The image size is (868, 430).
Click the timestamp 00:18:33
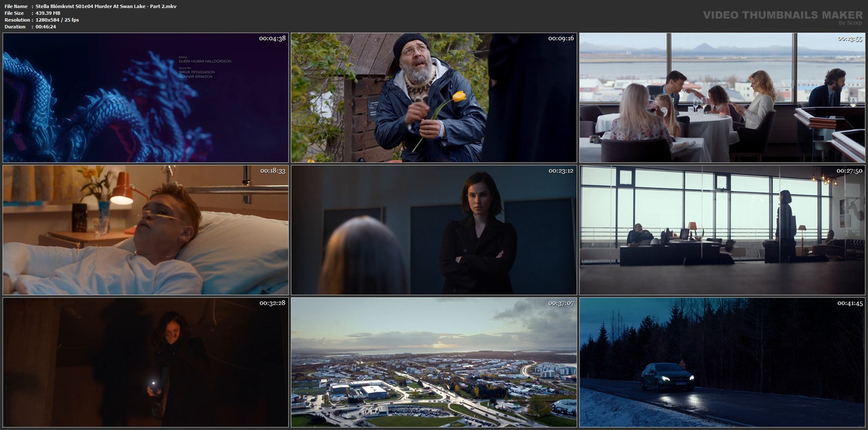coord(272,171)
